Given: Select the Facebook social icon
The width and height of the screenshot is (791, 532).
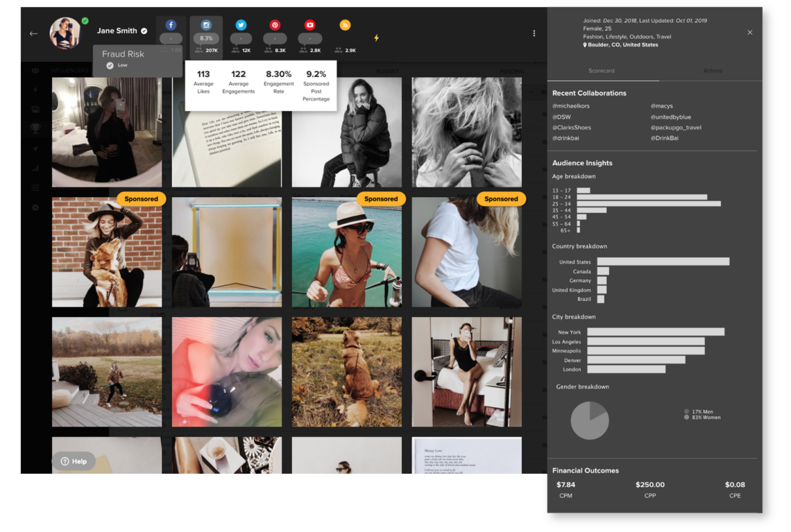Looking at the screenshot, I should [170, 25].
